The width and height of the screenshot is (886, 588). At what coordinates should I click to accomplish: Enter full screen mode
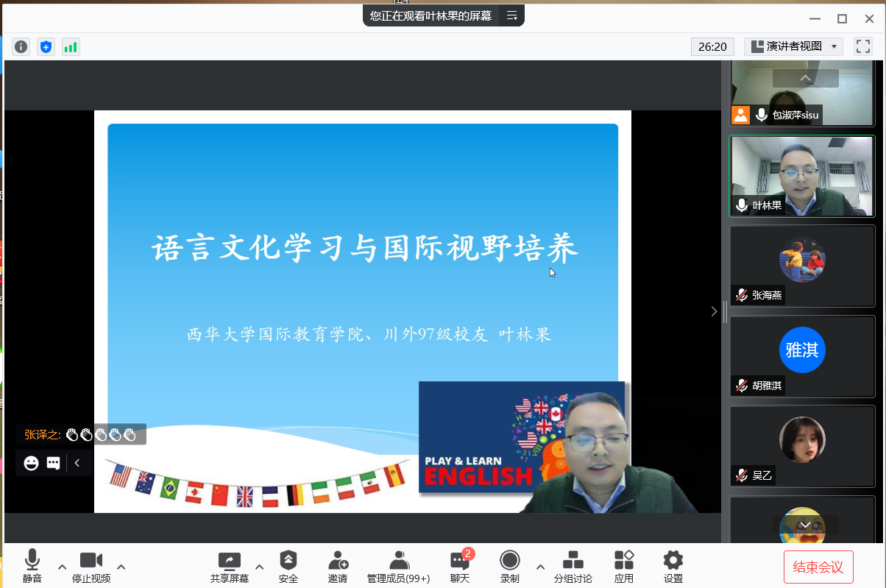tap(862, 46)
